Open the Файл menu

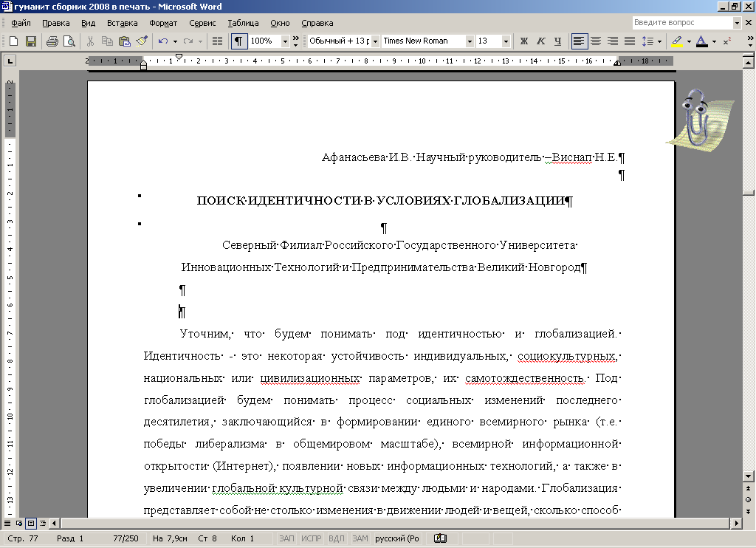tap(21, 23)
